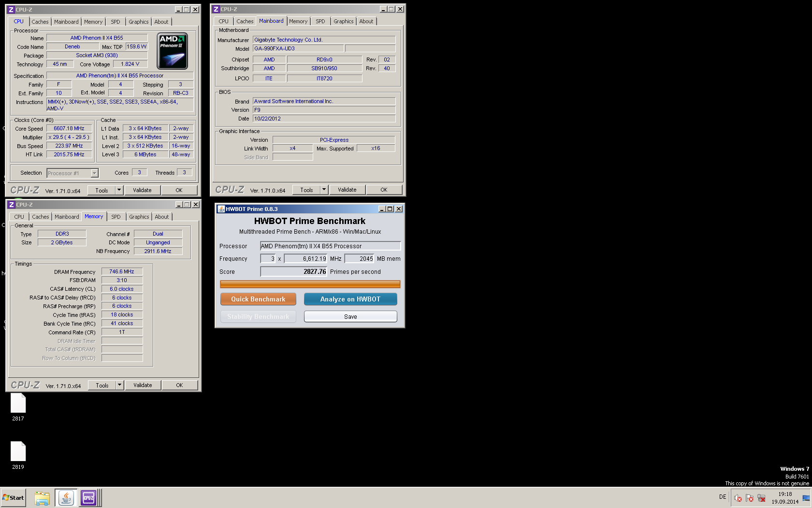The height and width of the screenshot is (508, 812).
Task: Click the CPU-Z taskbar icon
Action: pos(89,498)
